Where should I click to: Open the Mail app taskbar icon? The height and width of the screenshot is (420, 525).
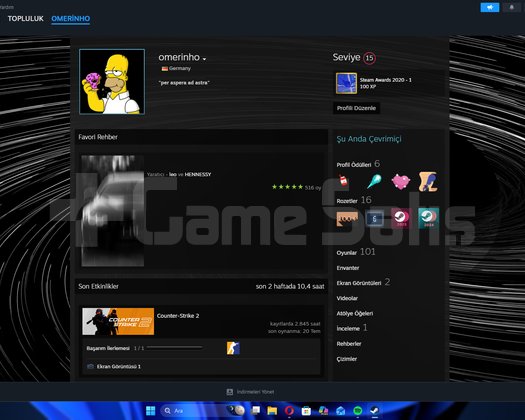pyautogui.click(x=341, y=411)
